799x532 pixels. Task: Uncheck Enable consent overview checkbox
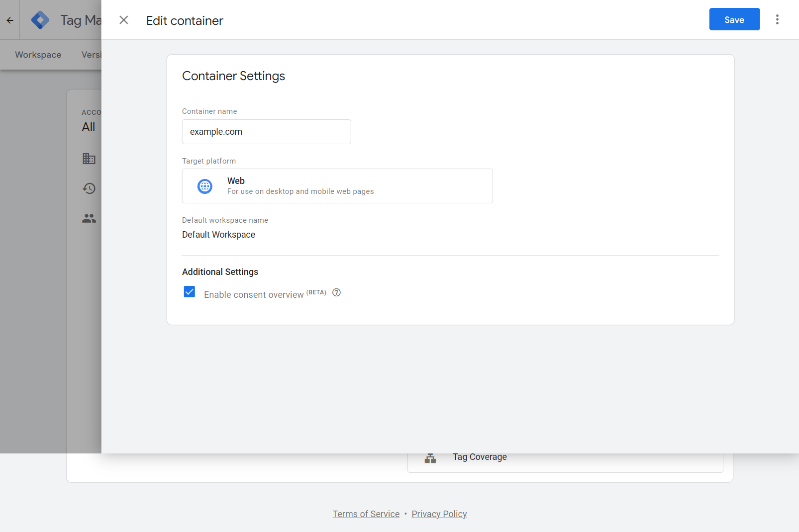pyautogui.click(x=190, y=292)
